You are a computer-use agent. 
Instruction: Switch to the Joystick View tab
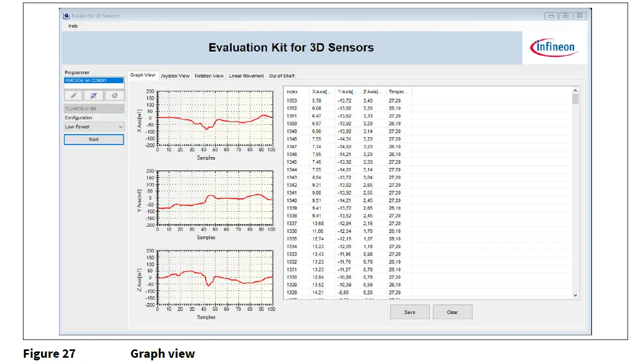175,76
